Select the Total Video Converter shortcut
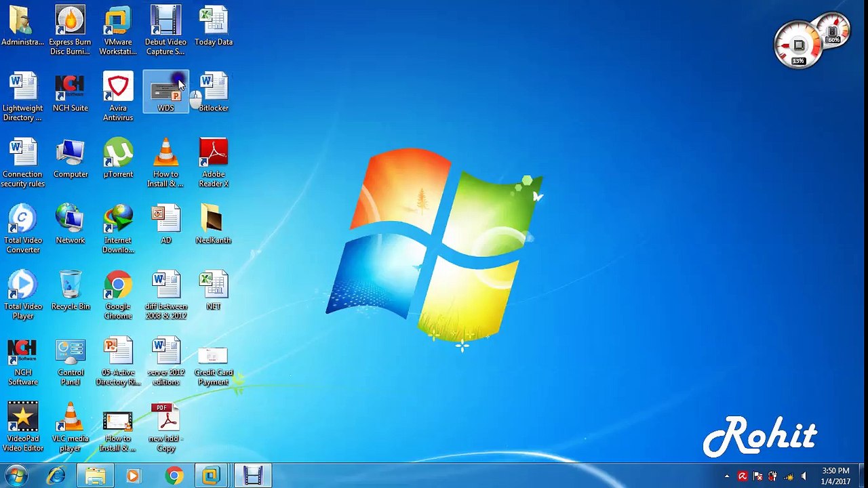868x488 pixels. tap(22, 229)
